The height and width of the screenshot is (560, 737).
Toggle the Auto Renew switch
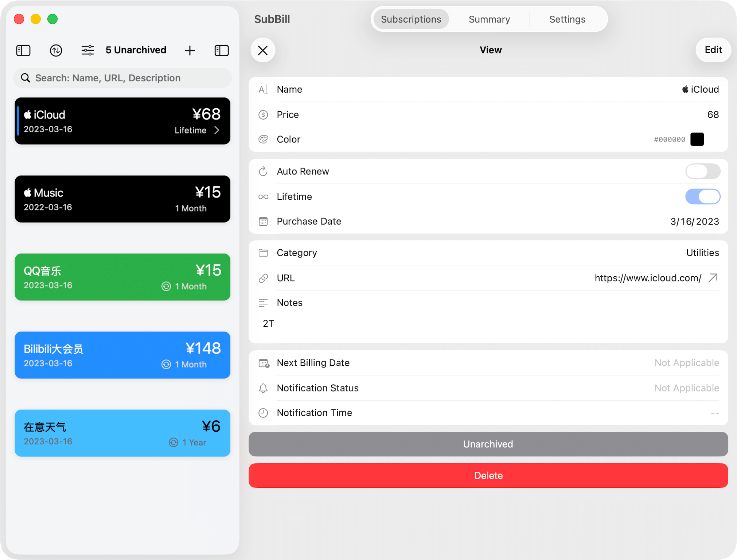pos(702,171)
